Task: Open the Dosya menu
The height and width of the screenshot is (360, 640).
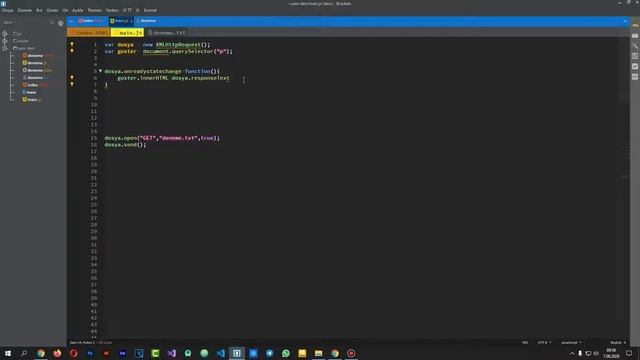Action: (x=7, y=10)
